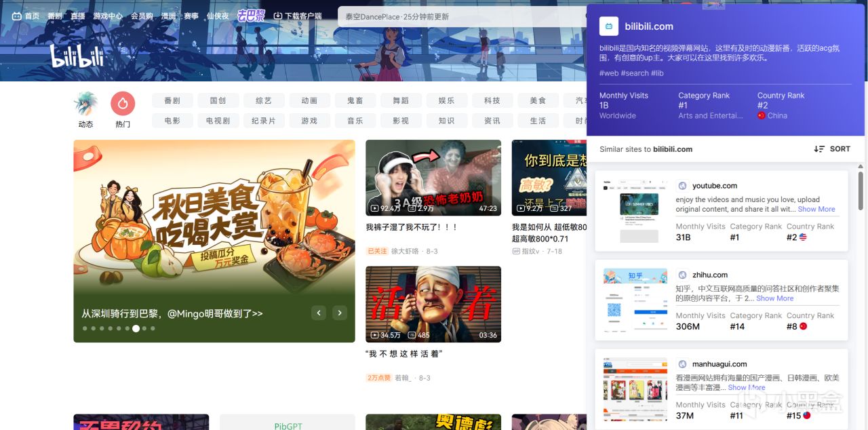Open the 我裤子湿了我不玩了 video thumbnail
Screen dimensions: 868x430
pyautogui.click(x=433, y=178)
